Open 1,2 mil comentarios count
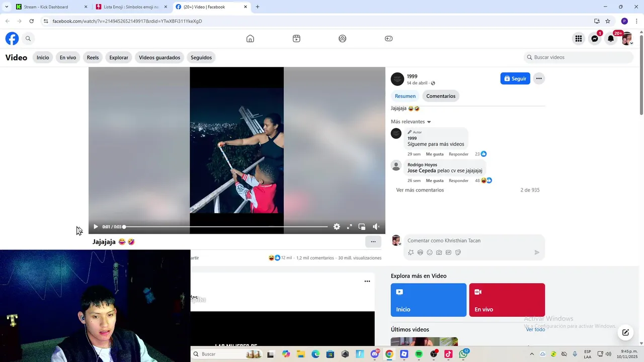The height and width of the screenshot is (362, 644). click(x=315, y=258)
